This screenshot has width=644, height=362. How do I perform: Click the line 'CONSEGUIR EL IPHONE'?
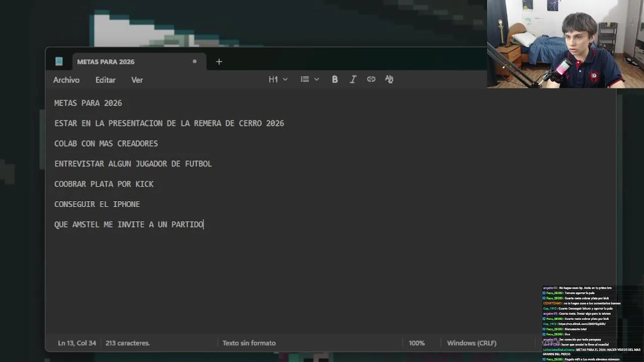[97, 204]
